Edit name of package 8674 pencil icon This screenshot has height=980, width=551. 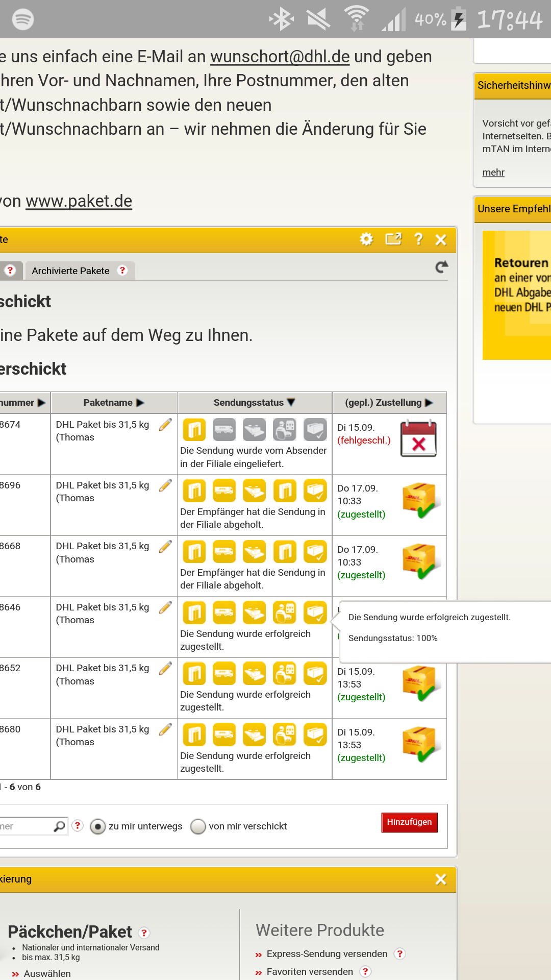click(165, 425)
